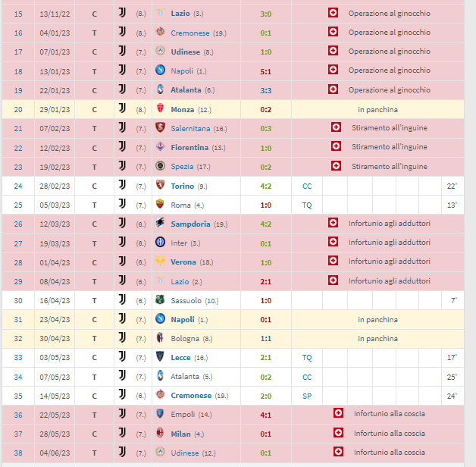Open the 2:0 result against Cremonese
The width and height of the screenshot is (476, 467).
[x=265, y=396]
